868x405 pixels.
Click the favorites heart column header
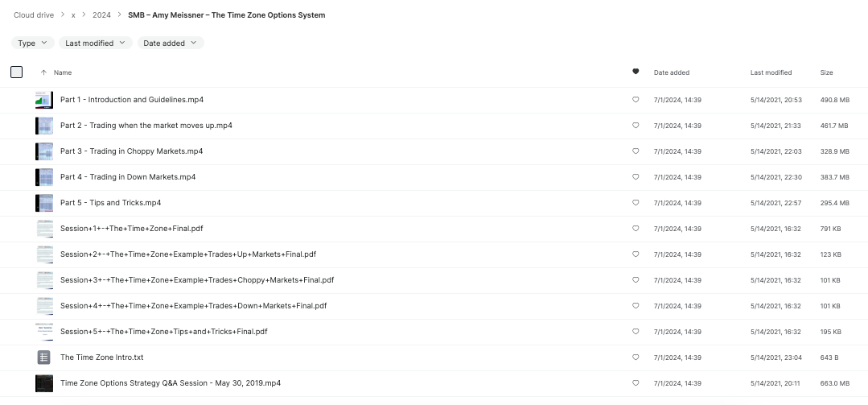(636, 72)
